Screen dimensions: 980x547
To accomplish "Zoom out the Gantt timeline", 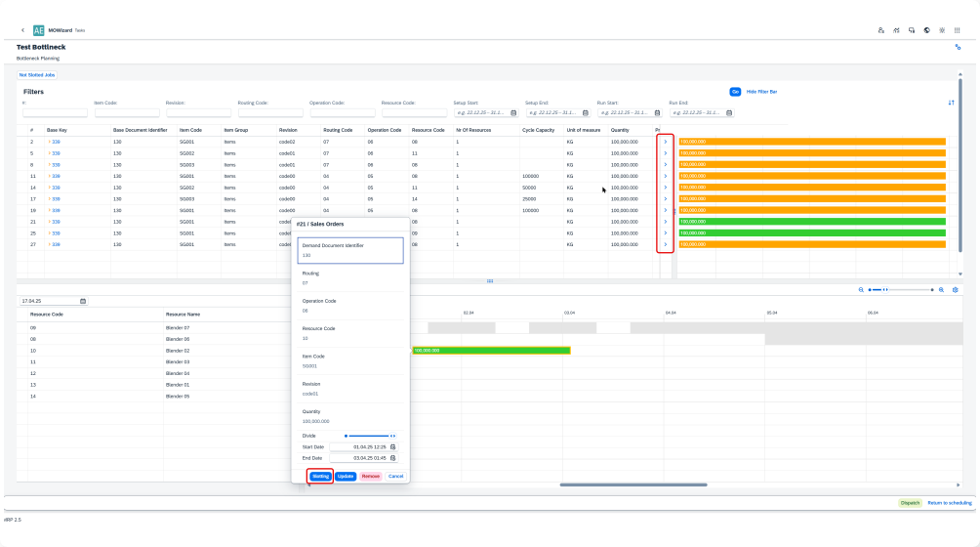I will point(861,290).
